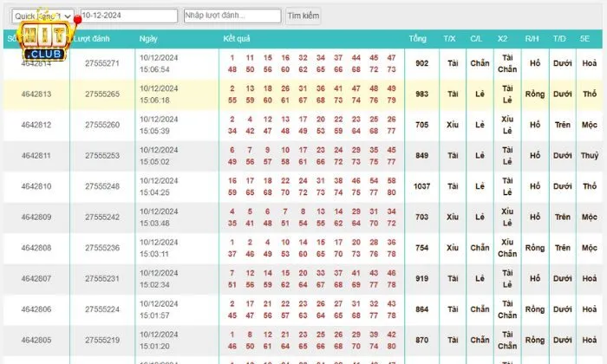Click the time 15:04:25 entry
This screenshot has height=364, width=607.
[154, 192]
